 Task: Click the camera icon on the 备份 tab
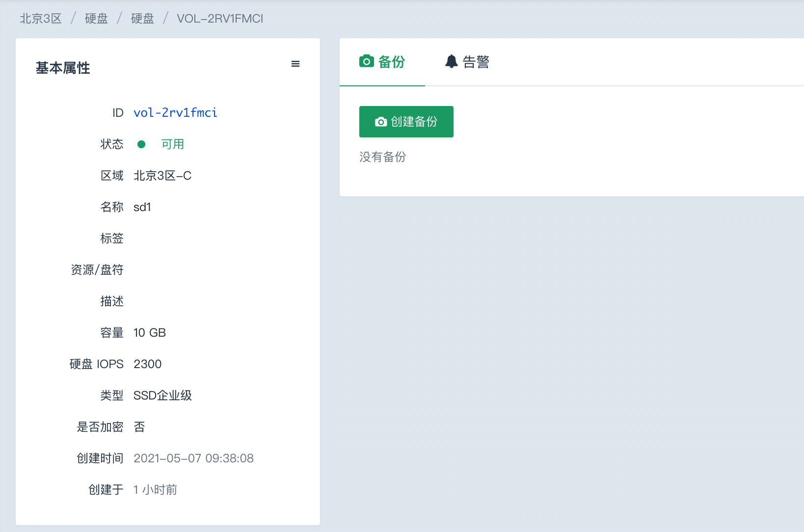click(x=367, y=61)
